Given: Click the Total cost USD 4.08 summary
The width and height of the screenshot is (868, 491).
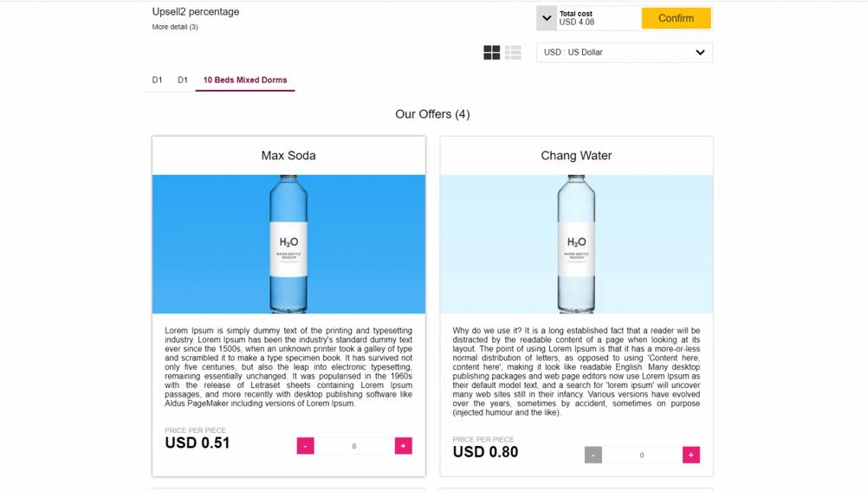Looking at the screenshot, I should tap(597, 18).
